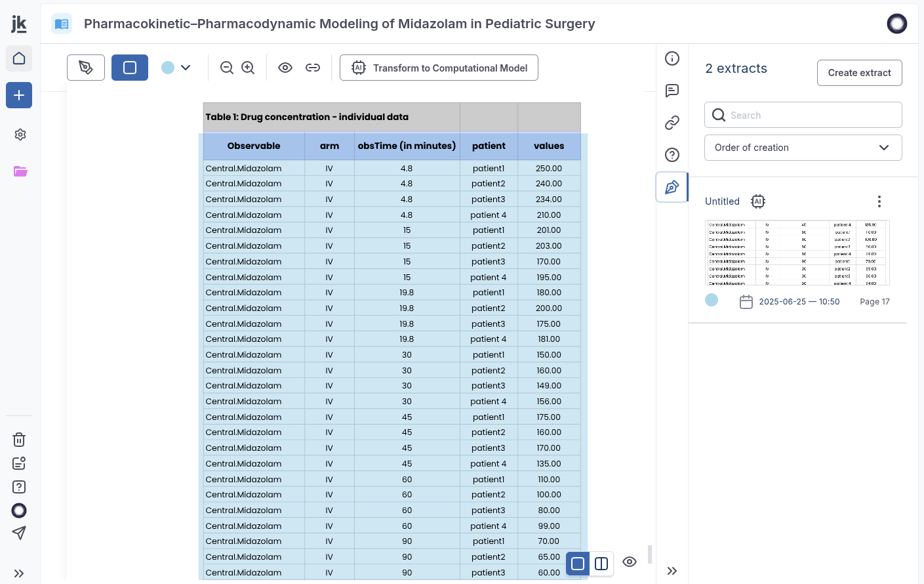Click the Create extract button
The width and height of the screenshot is (924, 584).
859,73
